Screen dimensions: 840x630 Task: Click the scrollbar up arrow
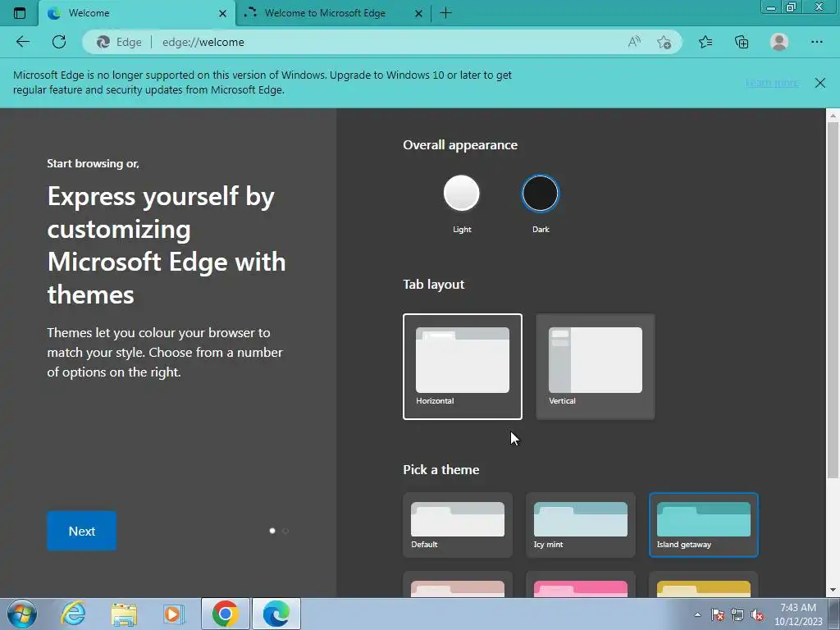point(833,115)
